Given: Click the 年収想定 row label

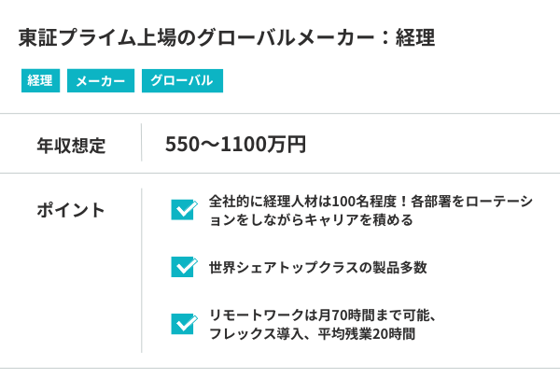Looking at the screenshot, I should (71, 145).
